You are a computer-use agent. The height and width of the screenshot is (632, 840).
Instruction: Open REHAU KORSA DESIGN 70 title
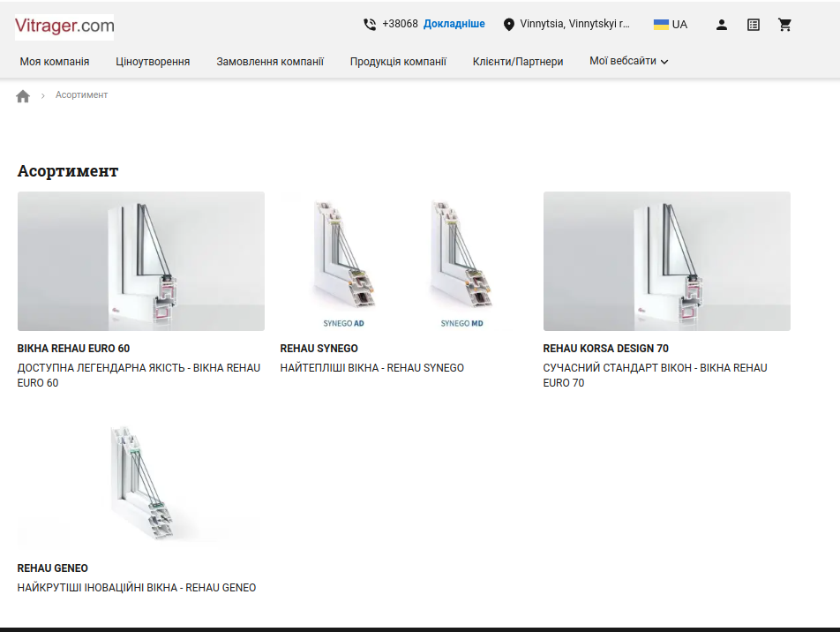[x=606, y=349]
